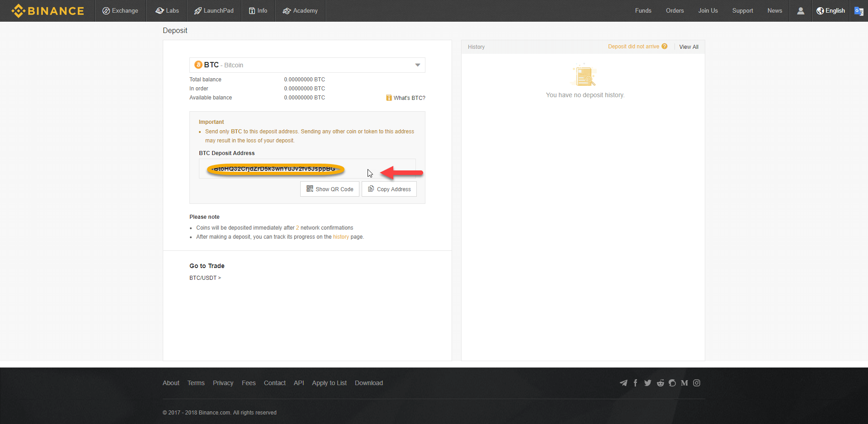The height and width of the screenshot is (424, 868).
Task: Open Binance Reddit icon
Action: (x=660, y=383)
